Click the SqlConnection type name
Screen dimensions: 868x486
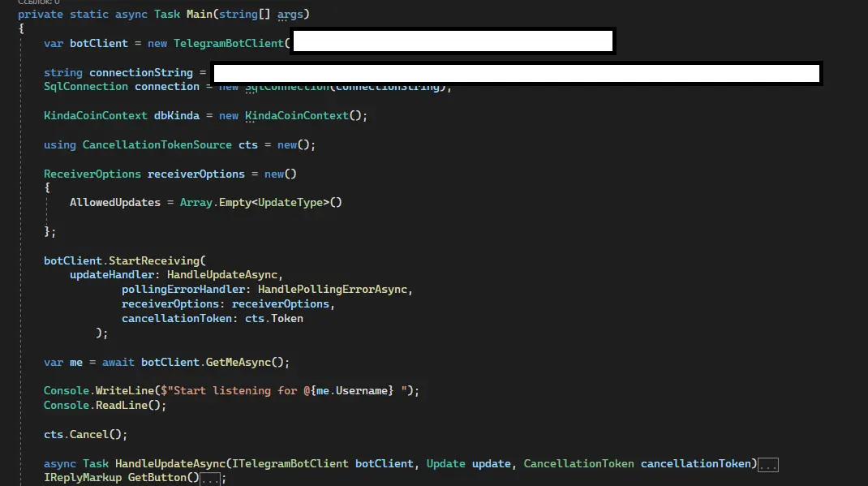click(86, 86)
